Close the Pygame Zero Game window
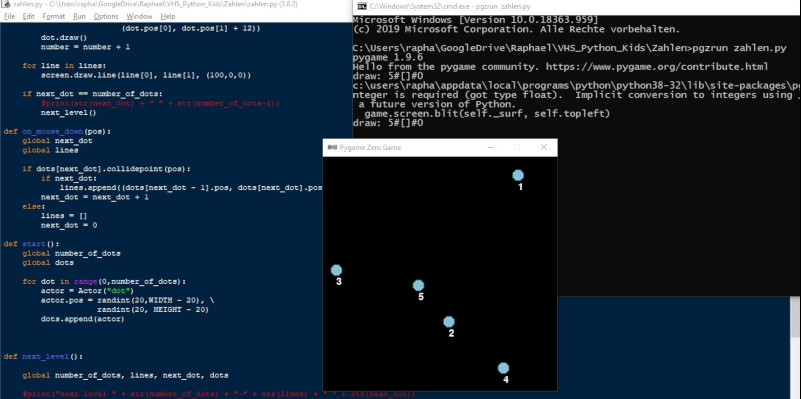The image size is (801, 399). point(544,148)
